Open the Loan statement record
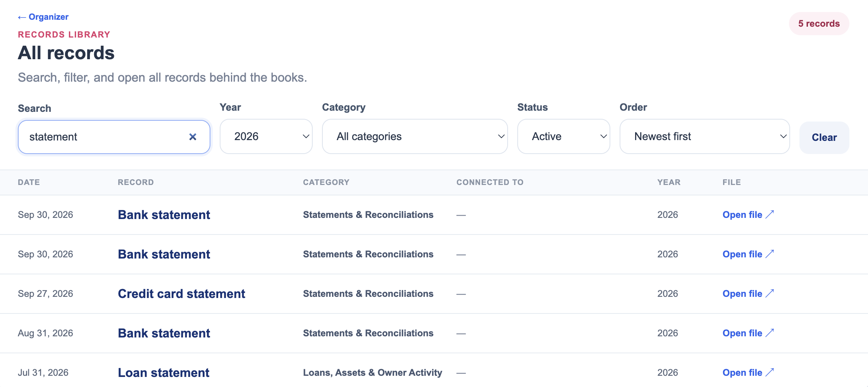The image size is (868, 387). pyautogui.click(x=164, y=373)
